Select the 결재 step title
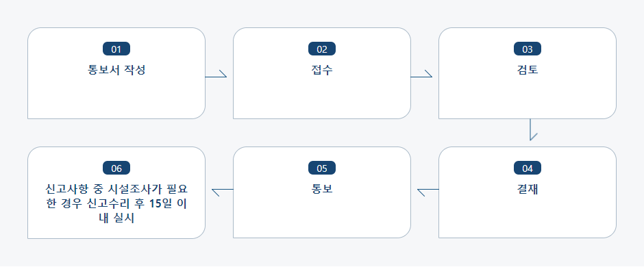 pos(528,190)
